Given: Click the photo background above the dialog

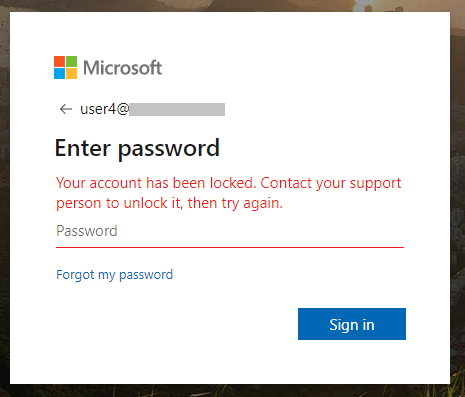Looking at the screenshot, I should point(232,5).
